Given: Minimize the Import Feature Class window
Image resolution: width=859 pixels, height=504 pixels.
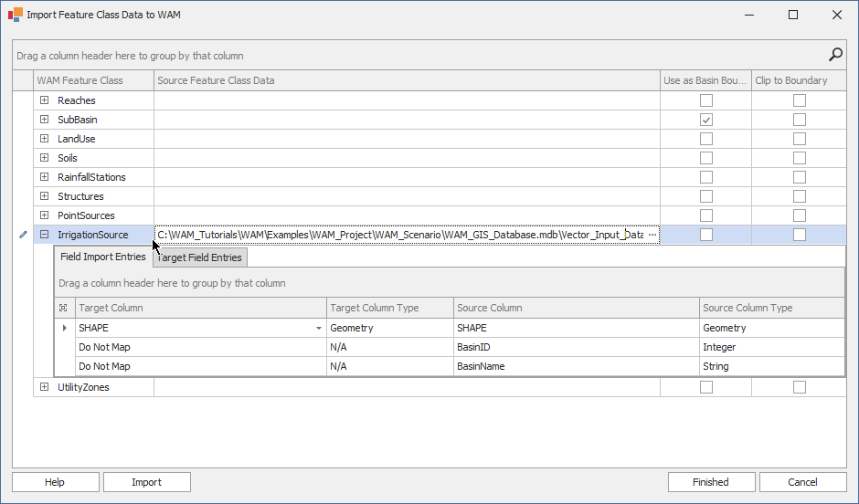Looking at the screenshot, I should click(x=749, y=15).
